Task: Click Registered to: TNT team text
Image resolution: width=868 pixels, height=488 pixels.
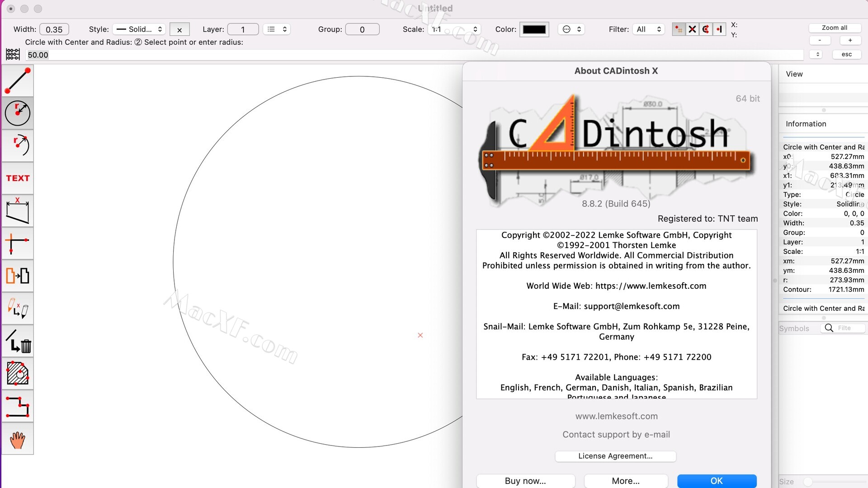Action: (708, 219)
